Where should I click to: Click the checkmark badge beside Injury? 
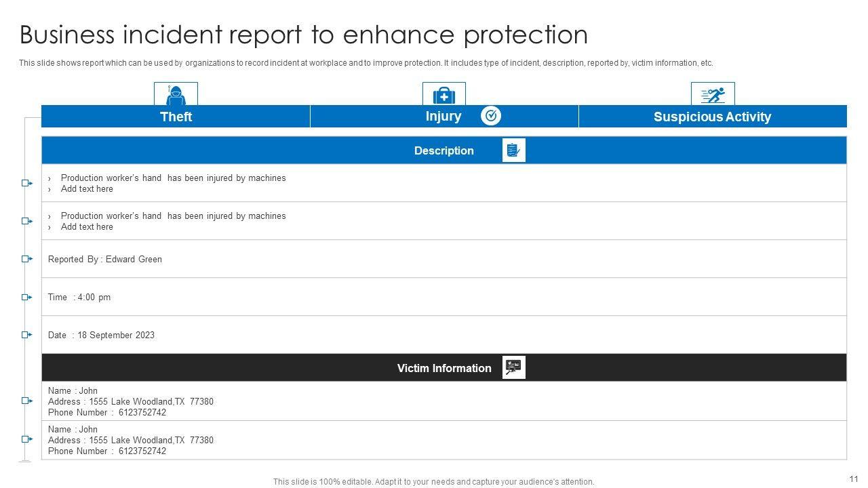[x=491, y=116]
